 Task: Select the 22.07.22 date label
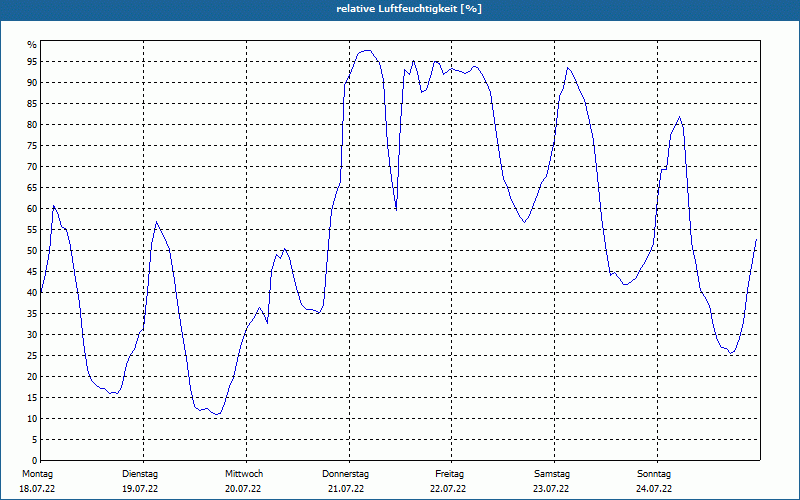coord(448,489)
